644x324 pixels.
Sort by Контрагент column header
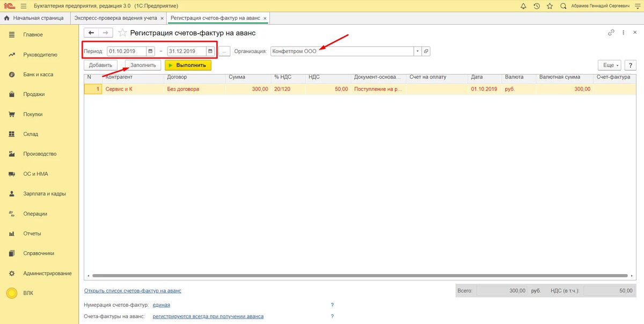click(x=133, y=77)
